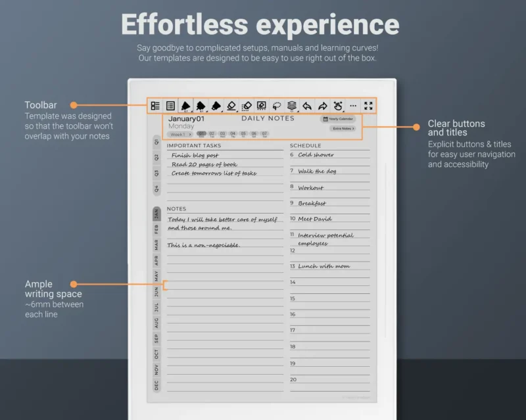The width and height of the screenshot is (526, 420).
Task: Open Extra Notes page
Action: [x=343, y=129]
